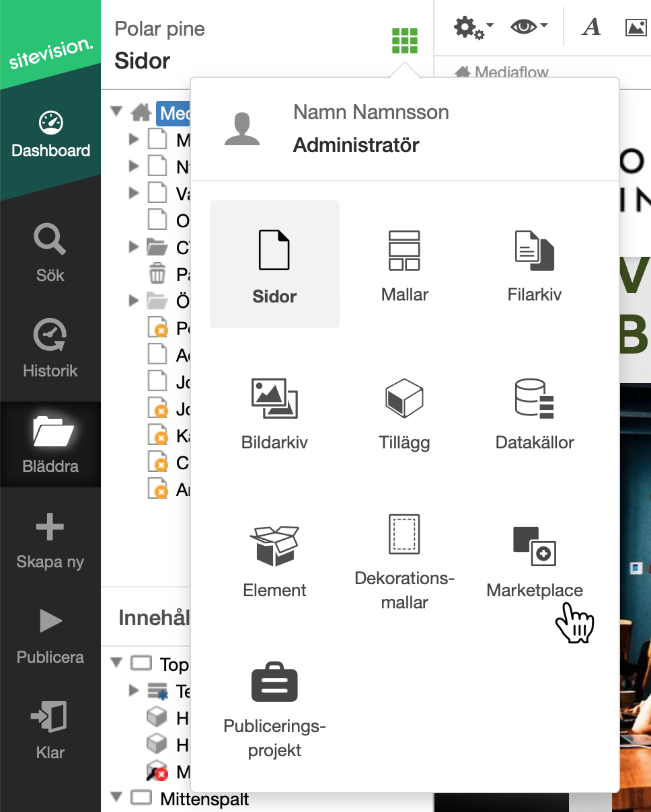Select the Top layout in content tree
The width and height of the screenshot is (651, 812).
pyautogui.click(x=174, y=664)
